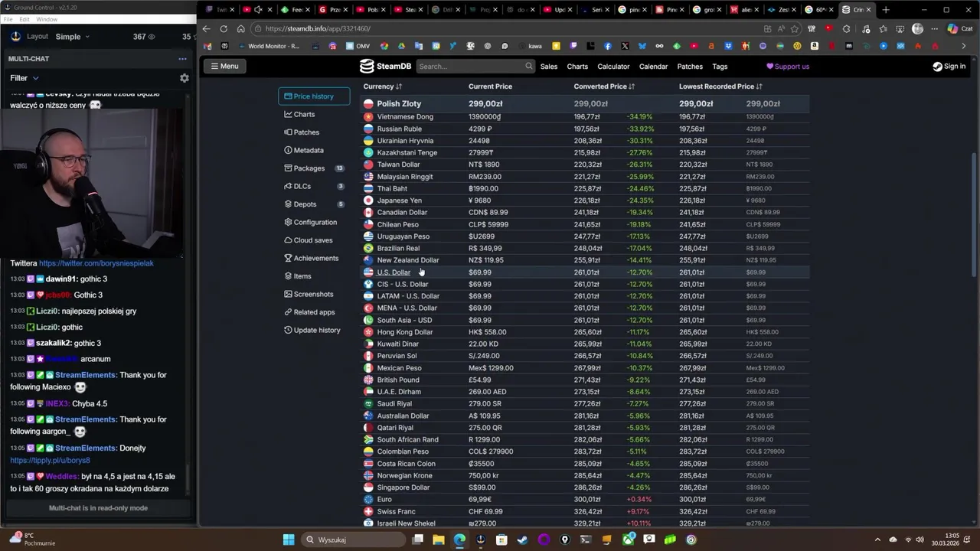980x551 pixels.
Task: Open the Window menu in Ground Control
Action: 47,19
